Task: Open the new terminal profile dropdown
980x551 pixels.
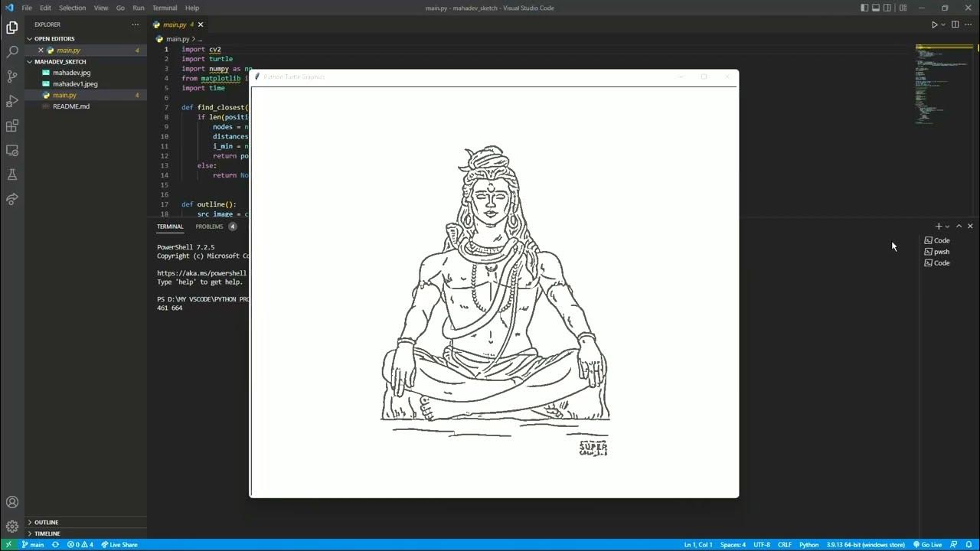Action: [x=947, y=227]
